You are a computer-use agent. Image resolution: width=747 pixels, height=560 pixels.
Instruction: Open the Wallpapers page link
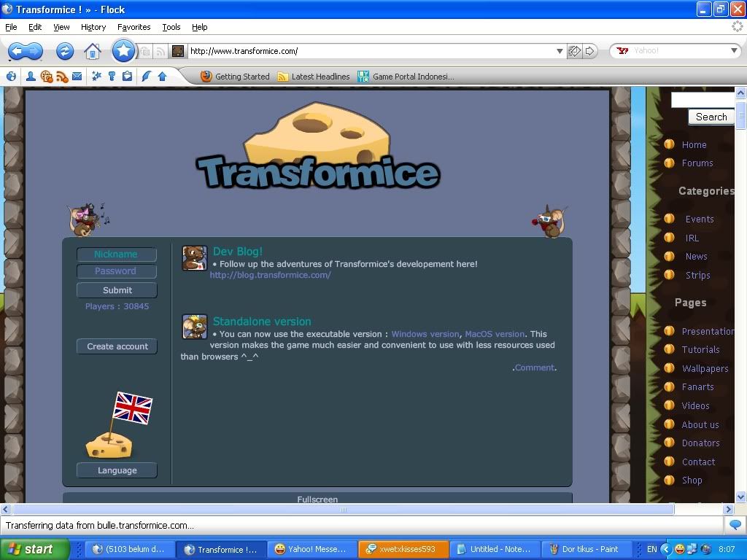click(705, 368)
